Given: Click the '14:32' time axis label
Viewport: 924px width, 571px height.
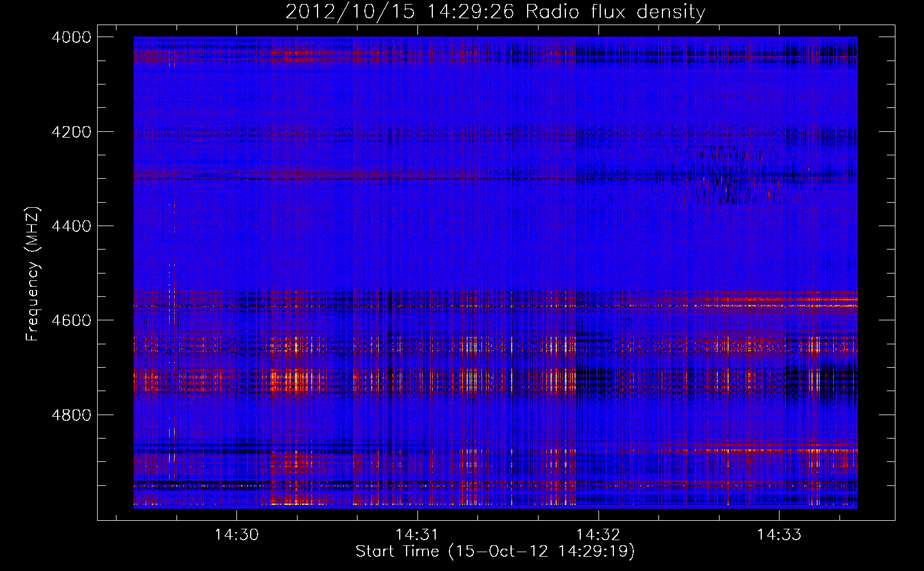Looking at the screenshot, I should [598, 534].
